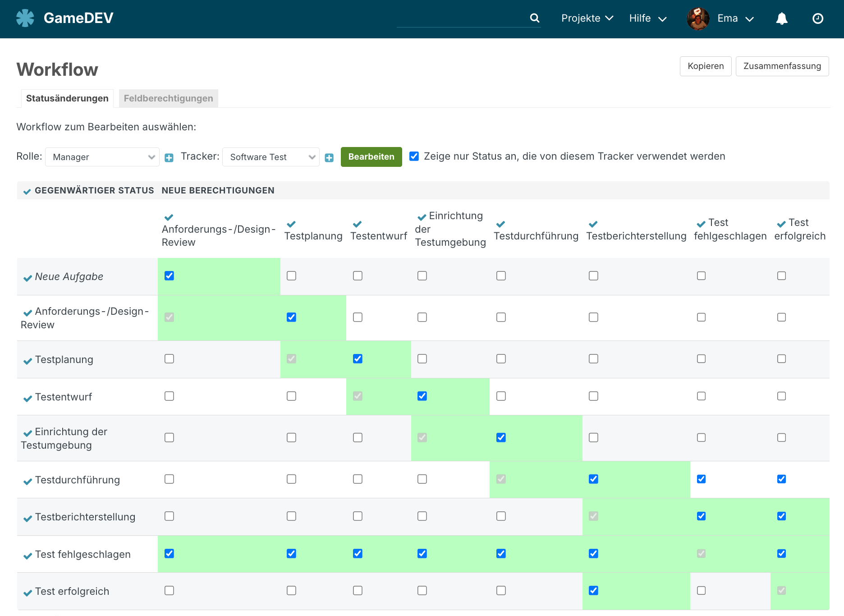Viewport: 844px width, 616px height.
Task: Click row checkmark icon for Testberichterstellung
Action: [x=28, y=518]
